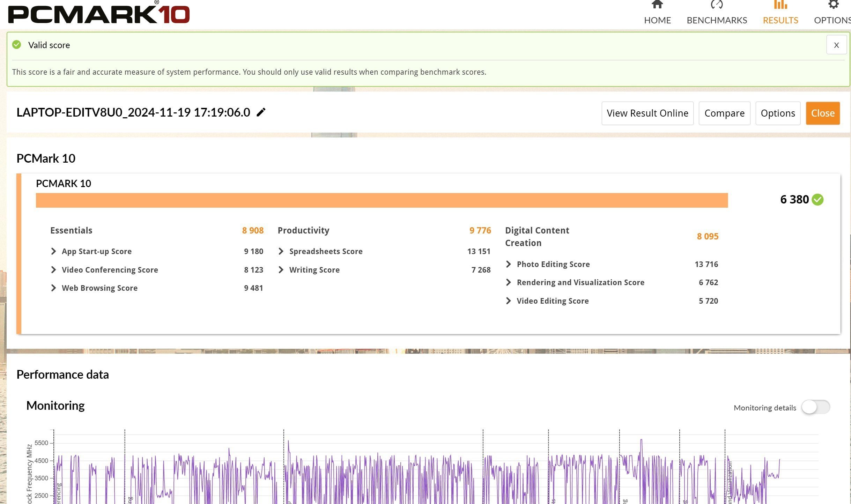Click the Home house icon
Viewport: 851px width, 504px height.
(x=657, y=5)
